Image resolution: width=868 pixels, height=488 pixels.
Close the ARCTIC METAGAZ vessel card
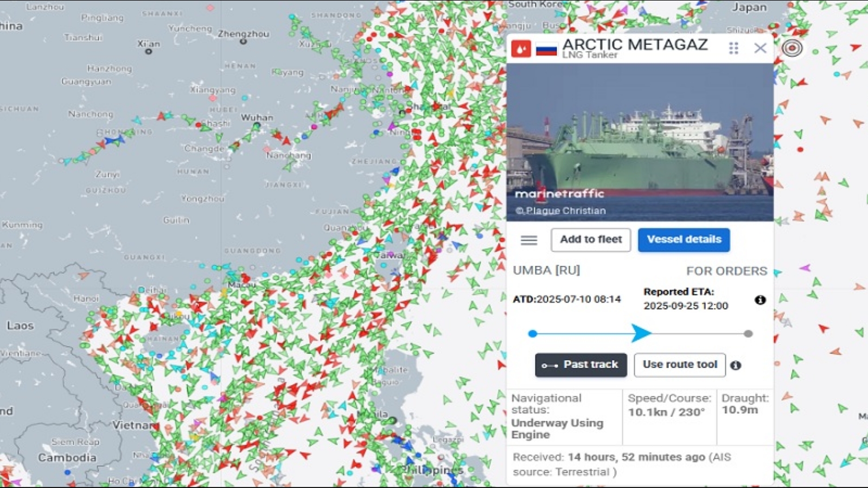pos(760,48)
